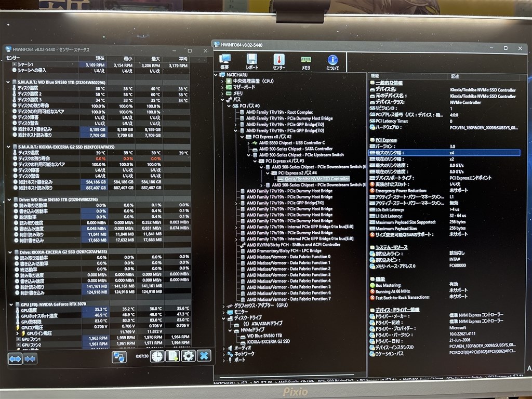This screenshot has width=532, height=399.
Task: Select the Kioxia/Toshiba NVMe SSD Controller node
Action: 316,179
